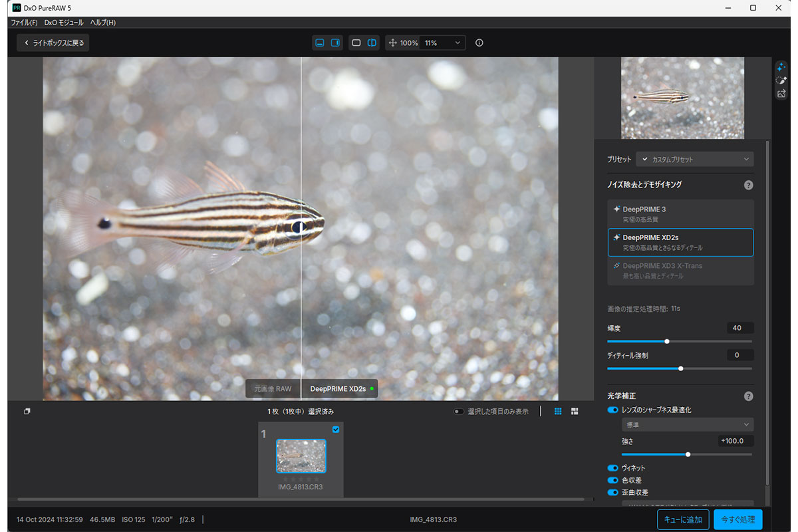Click the help icon beside ノイズ除去とデモザイキング
Viewport: 798px width, 532px height.
point(748,185)
